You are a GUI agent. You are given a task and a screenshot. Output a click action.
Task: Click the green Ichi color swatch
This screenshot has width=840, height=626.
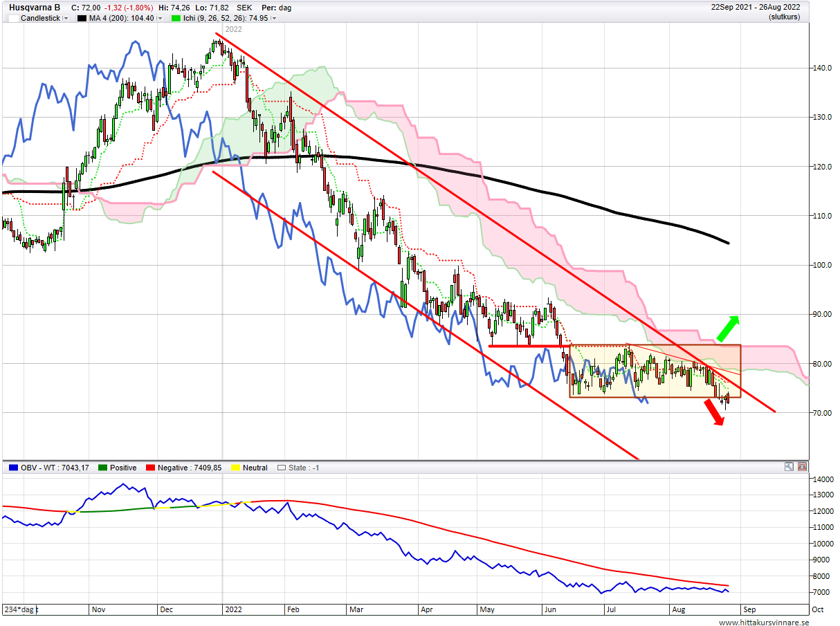(176, 18)
